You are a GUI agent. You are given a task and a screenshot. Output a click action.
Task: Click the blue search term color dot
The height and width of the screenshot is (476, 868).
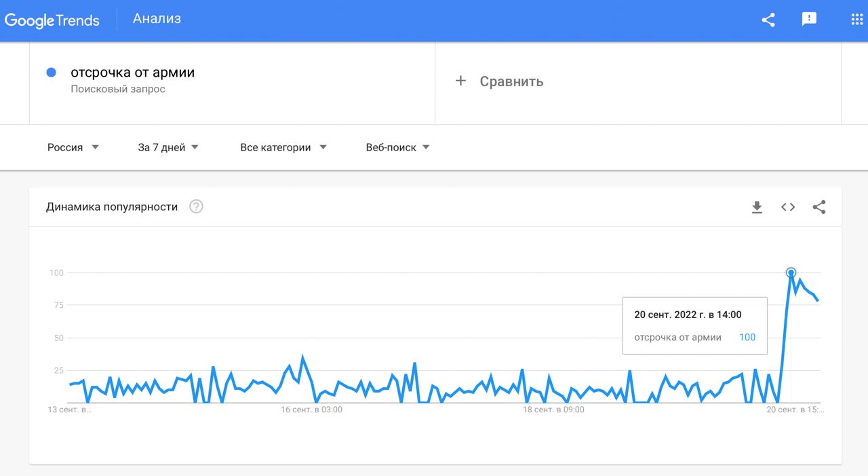pos(51,73)
